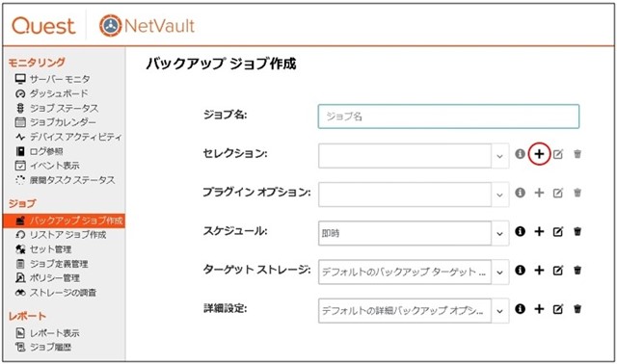Click the circled plus icon beside セレクション
Image resolution: width=617 pixels, height=364 pixels.
click(539, 154)
